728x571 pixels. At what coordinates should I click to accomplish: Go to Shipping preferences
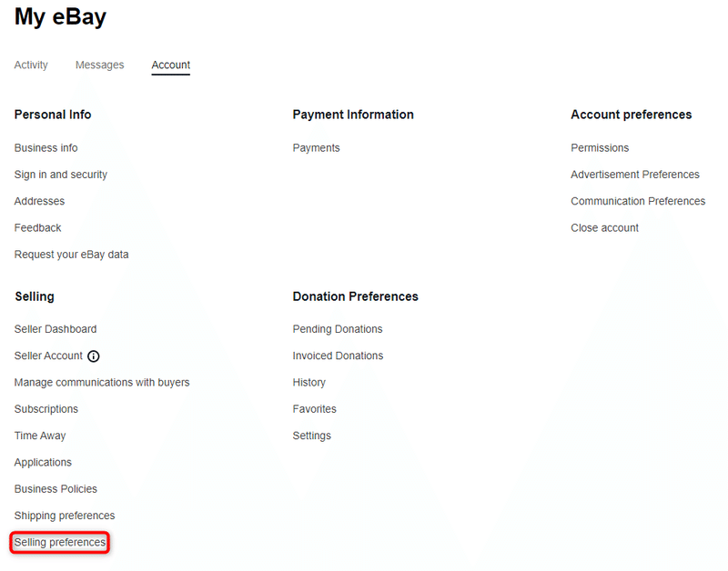pyautogui.click(x=65, y=516)
